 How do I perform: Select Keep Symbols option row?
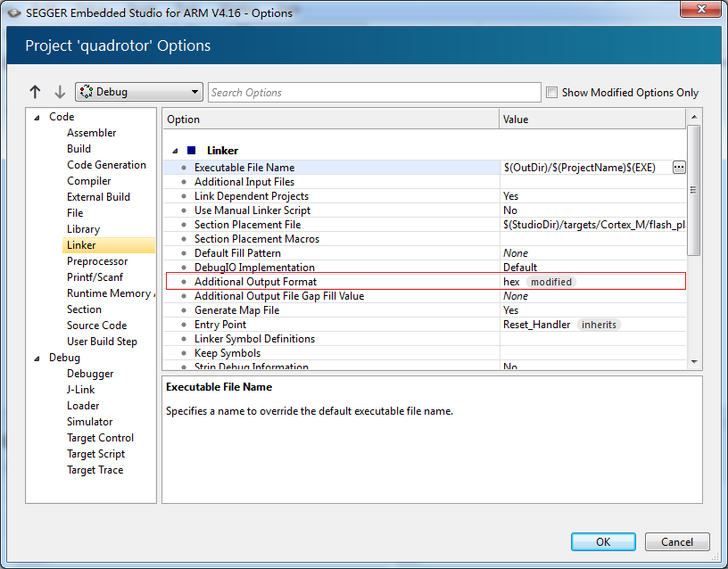click(x=425, y=353)
